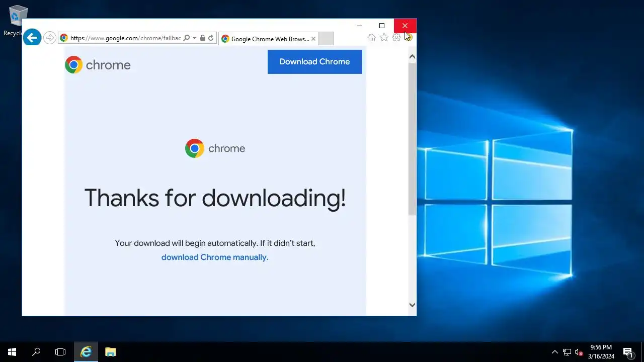Click the centered chrome logo
This screenshot has height=362, width=644.
click(215, 148)
